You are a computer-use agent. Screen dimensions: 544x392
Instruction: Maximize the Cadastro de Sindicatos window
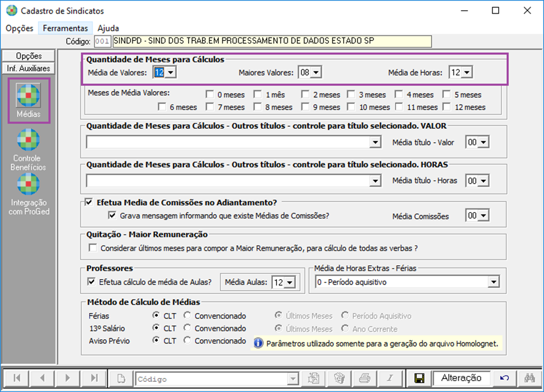tap(496, 11)
